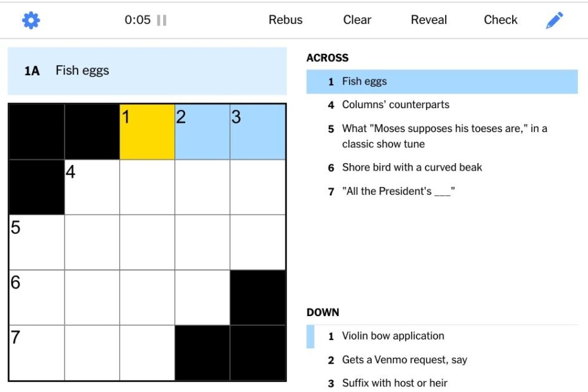The height and width of the screenshot is (392, 588).
Task: Check your puzzle answers
Action: [500, 20]
